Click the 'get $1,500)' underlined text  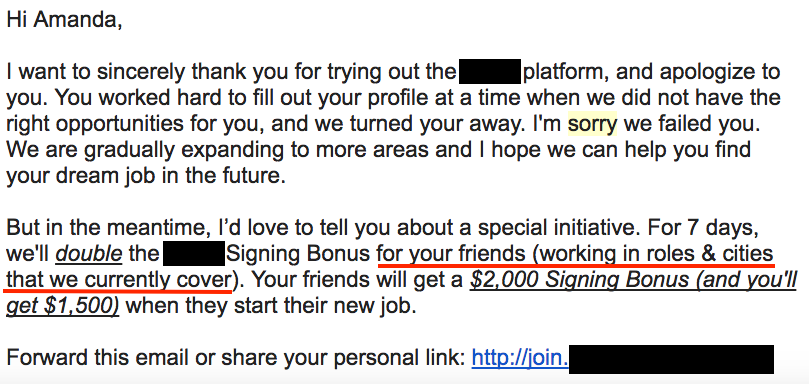coord(62,306)
